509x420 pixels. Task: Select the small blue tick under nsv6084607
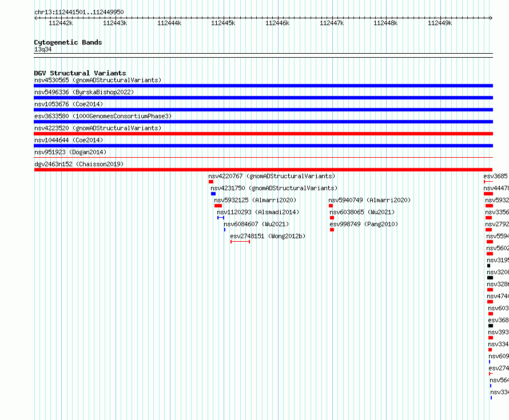225,230
